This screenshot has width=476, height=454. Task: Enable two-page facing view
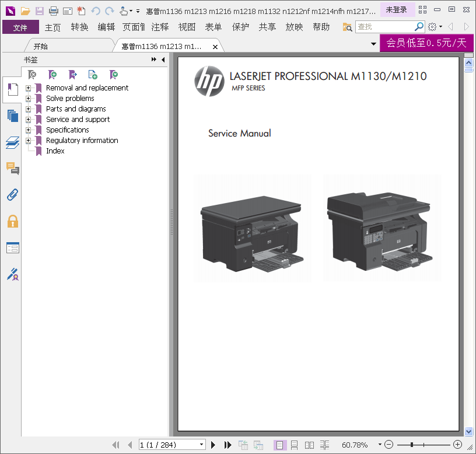(x=309, y=445)
